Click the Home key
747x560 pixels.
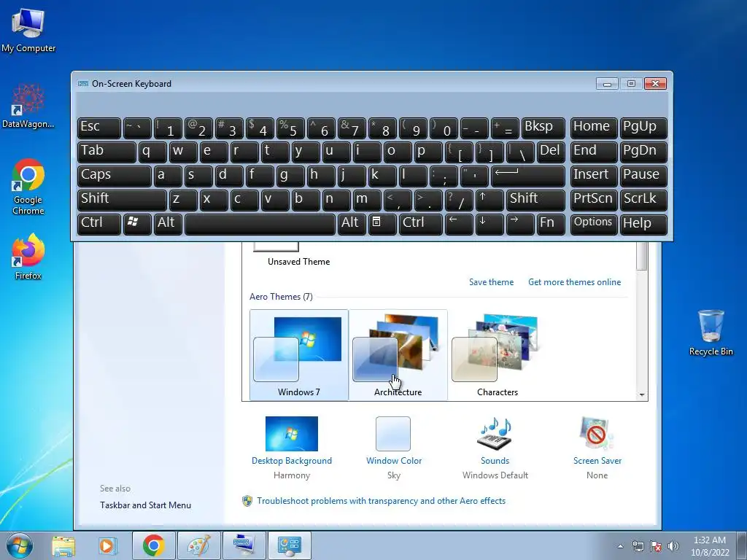click(x=594, y=128)
